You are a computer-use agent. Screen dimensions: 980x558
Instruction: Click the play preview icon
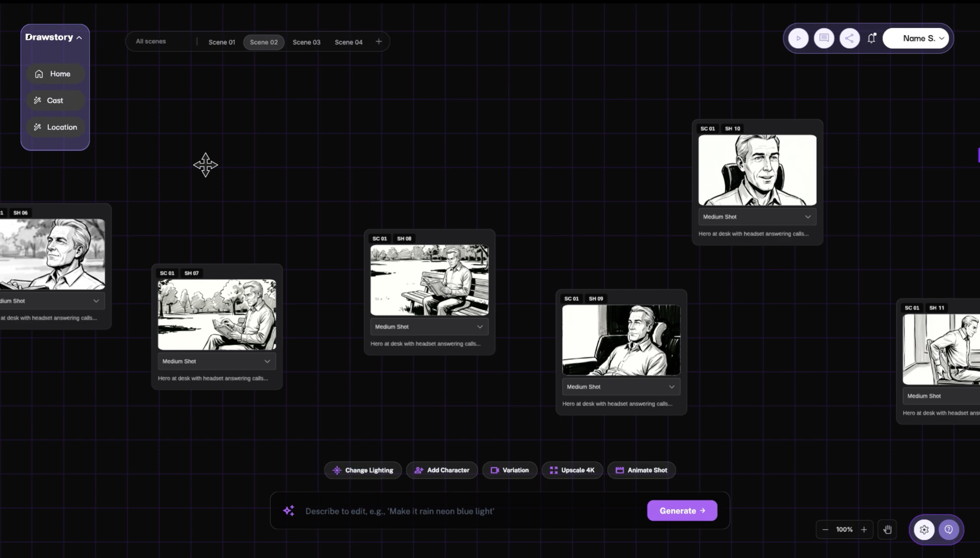click(x=798, y=38)
